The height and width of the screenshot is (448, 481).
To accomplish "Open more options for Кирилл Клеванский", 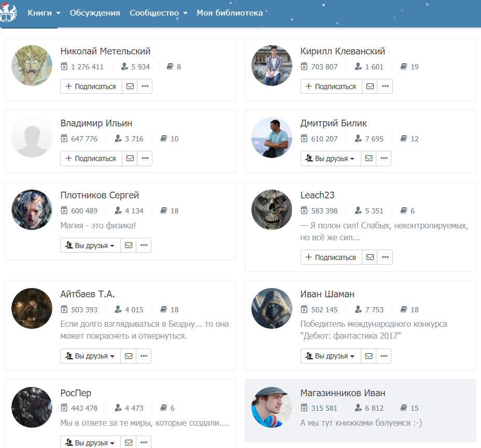I will pyautogui.click(x=385, y=86).
